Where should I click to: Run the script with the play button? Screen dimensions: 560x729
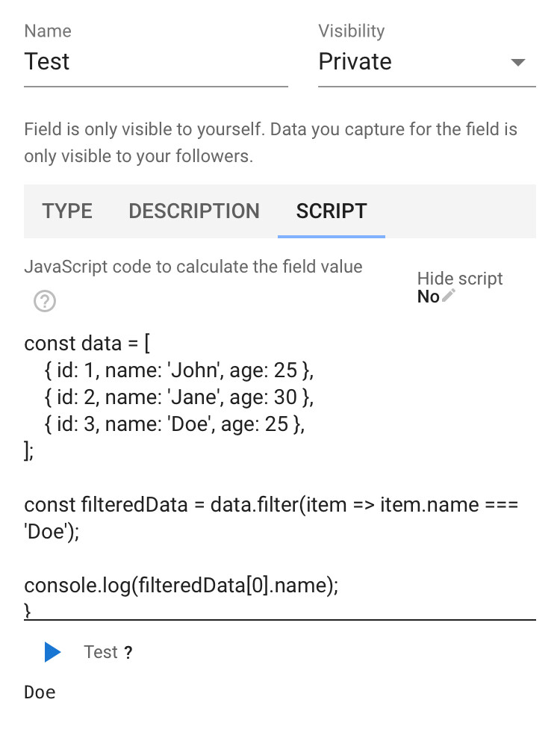[52, 652]
